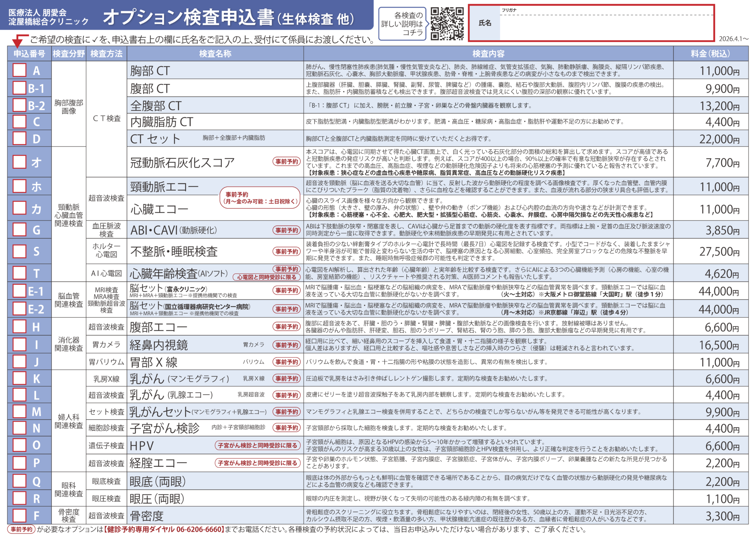Click the 事前予約 badge next to ABI・CAVI
Image resolution: width=756 pixels, height=535 pixels.
(x=287, y=230)
